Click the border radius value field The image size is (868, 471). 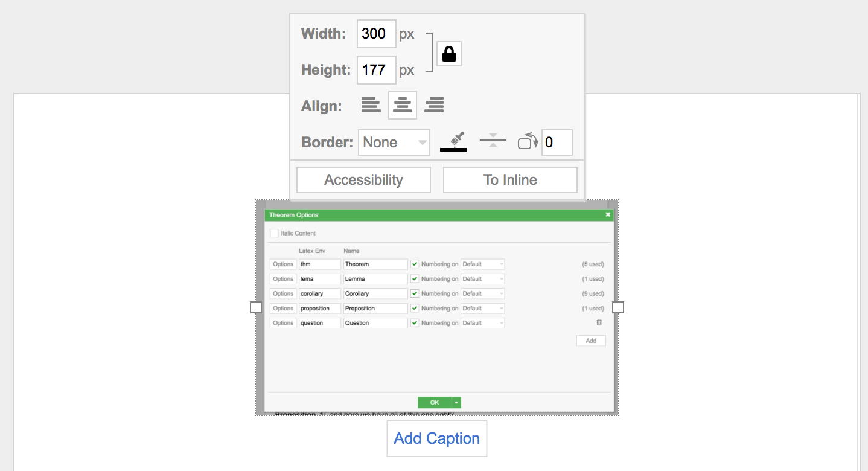[557, 143]
